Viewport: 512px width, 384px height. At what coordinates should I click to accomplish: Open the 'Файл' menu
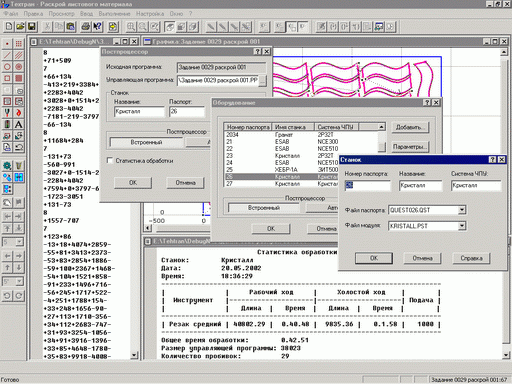coord(11,14)
